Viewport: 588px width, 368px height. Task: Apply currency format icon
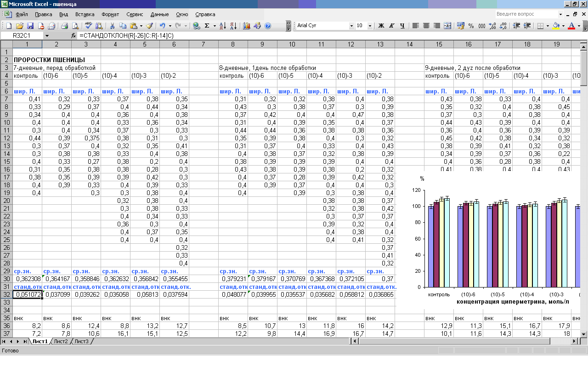click(x=461, y=26)
